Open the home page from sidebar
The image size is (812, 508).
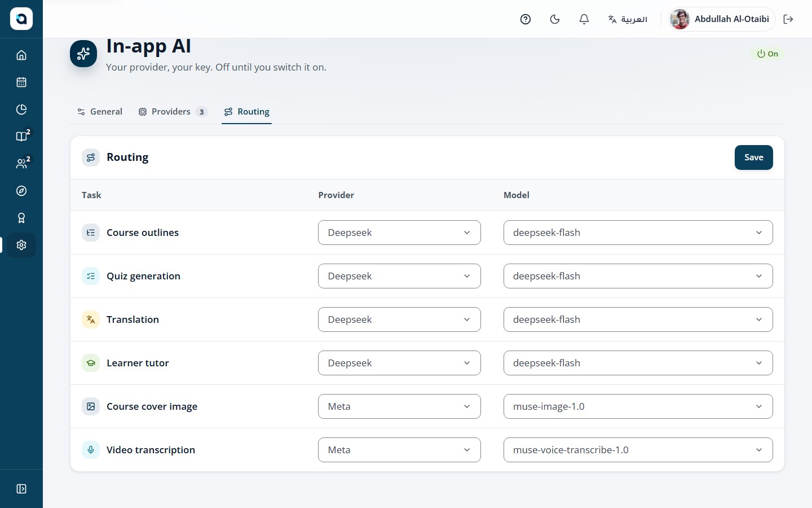point(21,55)
